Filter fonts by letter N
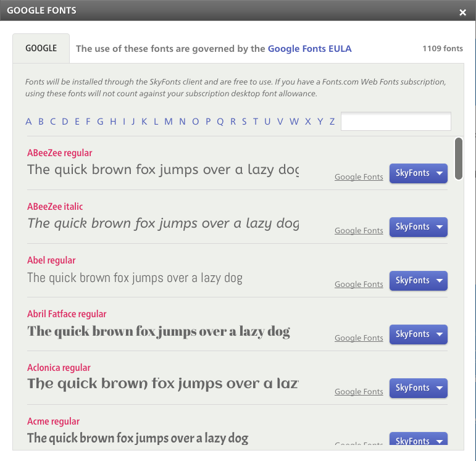 pos(182,122)
